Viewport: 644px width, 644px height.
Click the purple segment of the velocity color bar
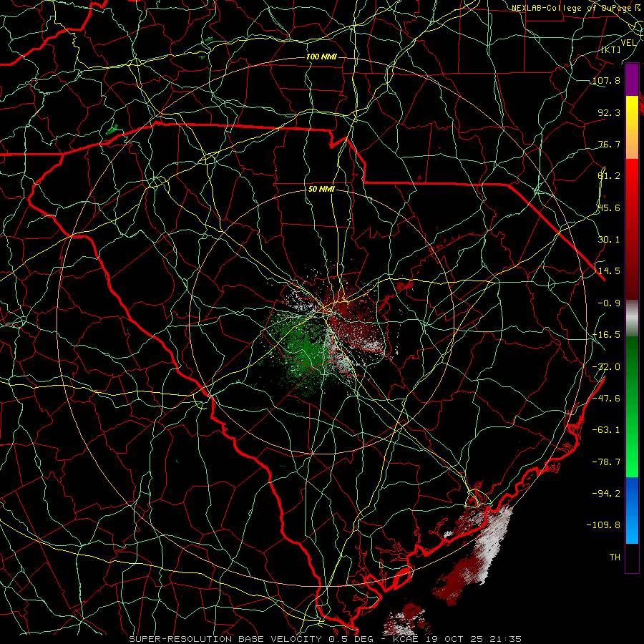632,79
